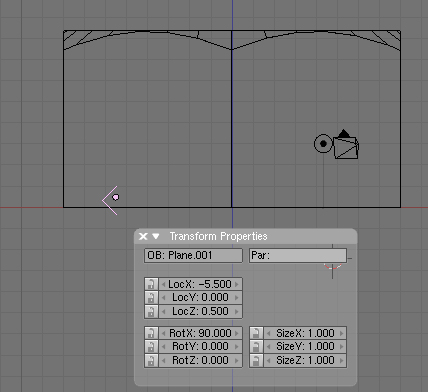Click the RotX: 90.000 value

click(x=200, y=333)
